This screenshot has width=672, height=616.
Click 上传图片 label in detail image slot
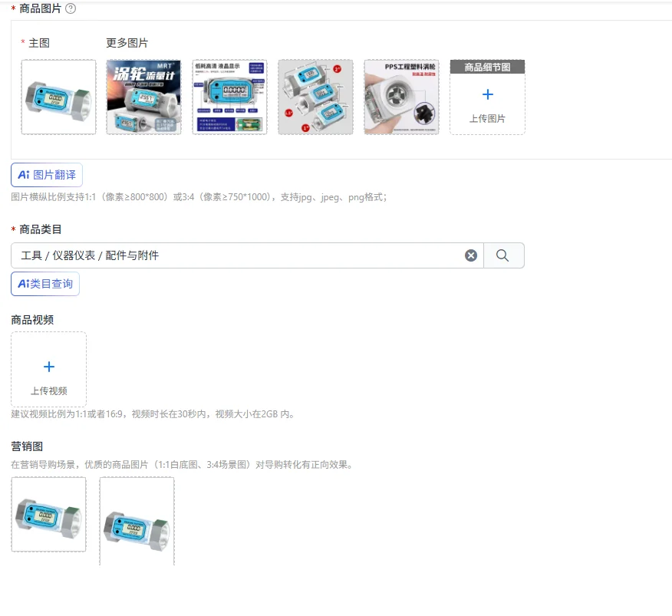[x=488, y=119]
